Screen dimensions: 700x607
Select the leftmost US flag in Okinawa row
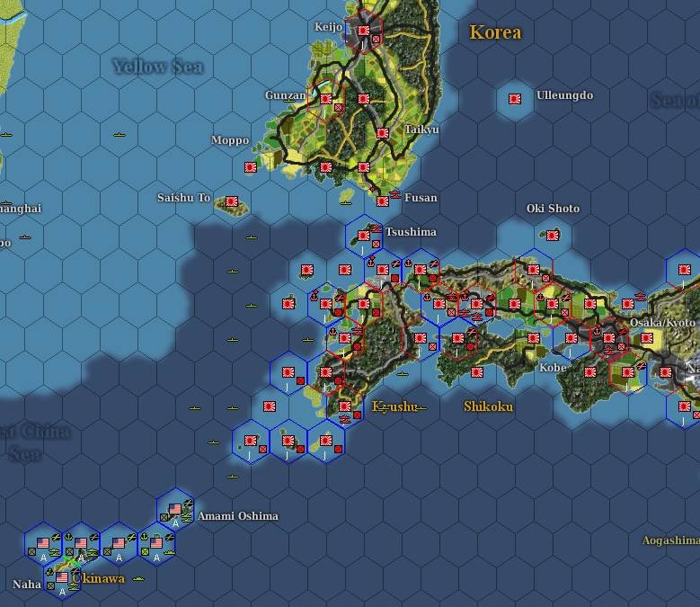(x=43, y=543)
